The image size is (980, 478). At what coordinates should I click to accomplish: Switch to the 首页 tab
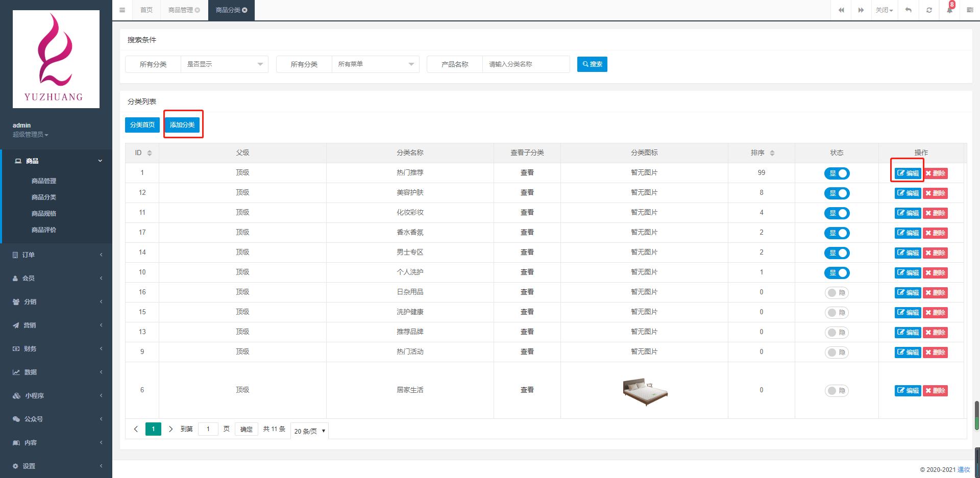coord(146,10)
